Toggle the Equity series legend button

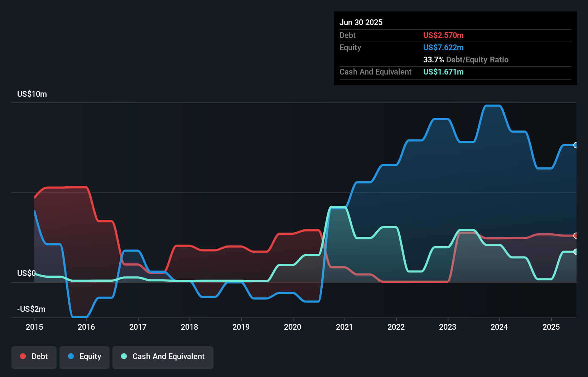pos(85,357)
